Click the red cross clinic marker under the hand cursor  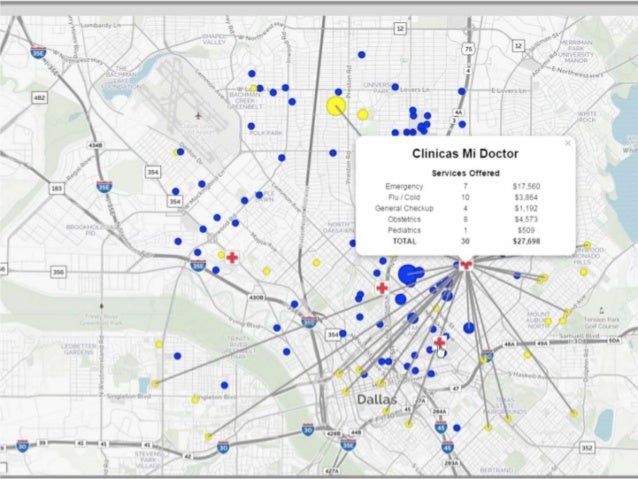coord(439,342)
